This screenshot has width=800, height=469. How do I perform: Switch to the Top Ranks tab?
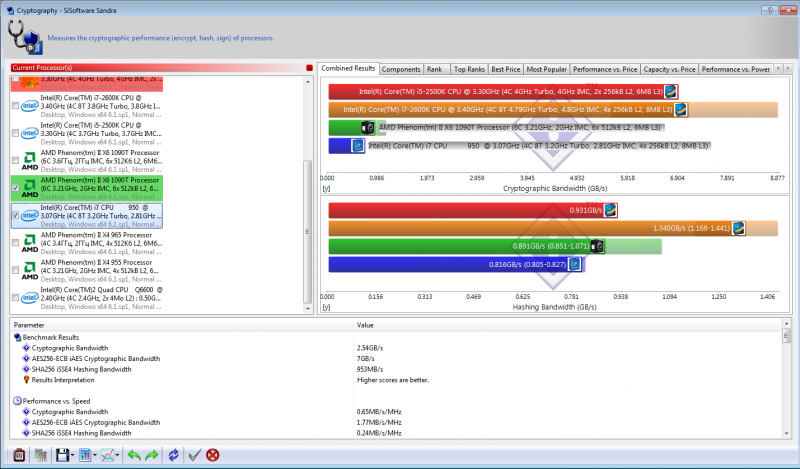click(469, 69)
